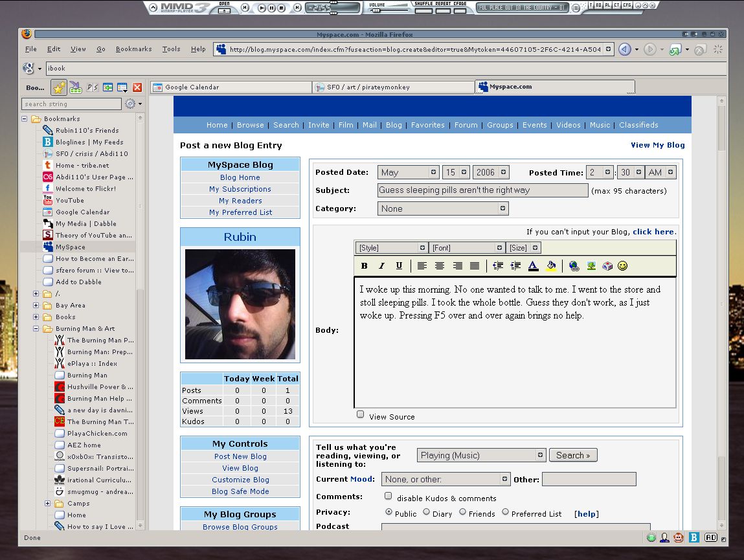Open the smiley emoticon picker
The width and height of the screenshot is (744, 560).
click(x=622, y=266)
